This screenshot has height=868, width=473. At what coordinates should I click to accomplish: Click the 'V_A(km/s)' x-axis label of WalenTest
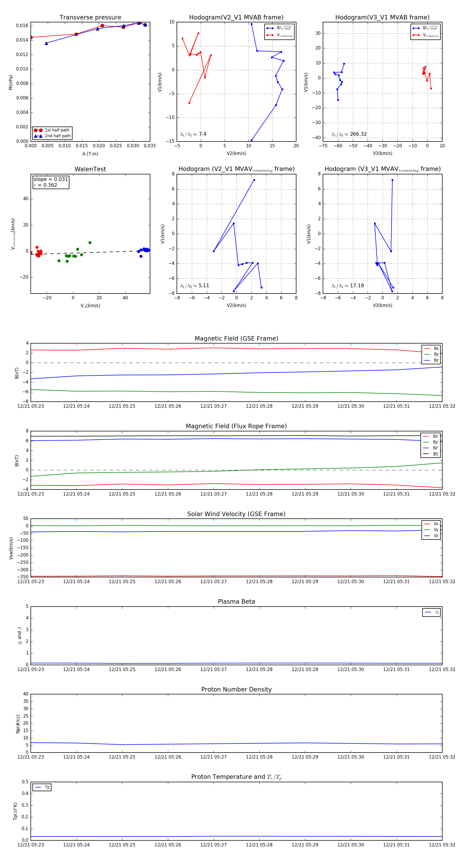click(90, 306)
